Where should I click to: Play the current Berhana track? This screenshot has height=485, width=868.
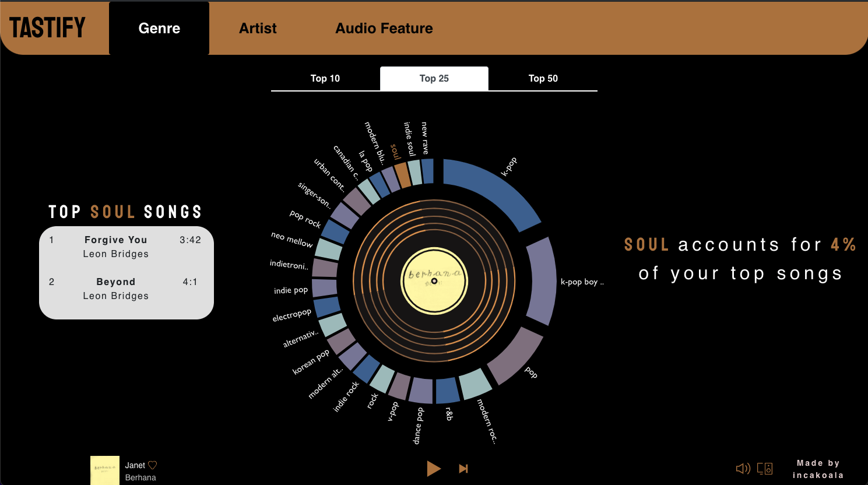[x=434, y=468]
